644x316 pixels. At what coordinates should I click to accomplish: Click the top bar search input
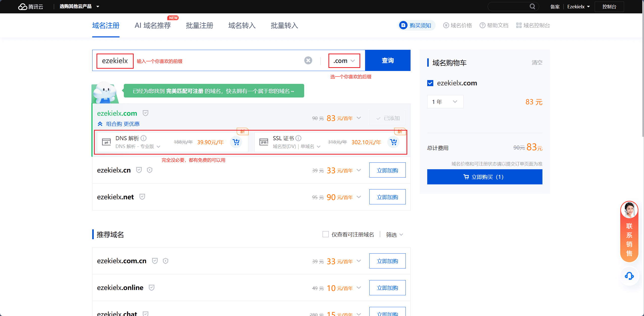(508, 7)
